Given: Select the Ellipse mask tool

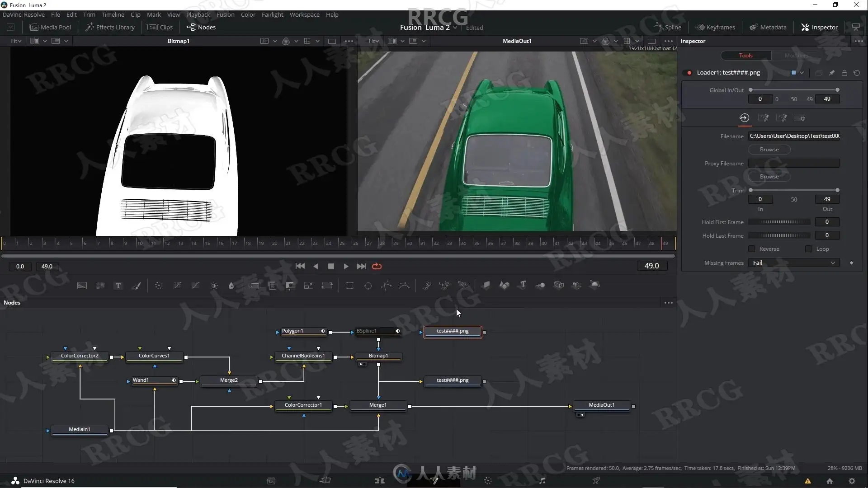Looking at the screenshot, I should (x=368, y=286).
